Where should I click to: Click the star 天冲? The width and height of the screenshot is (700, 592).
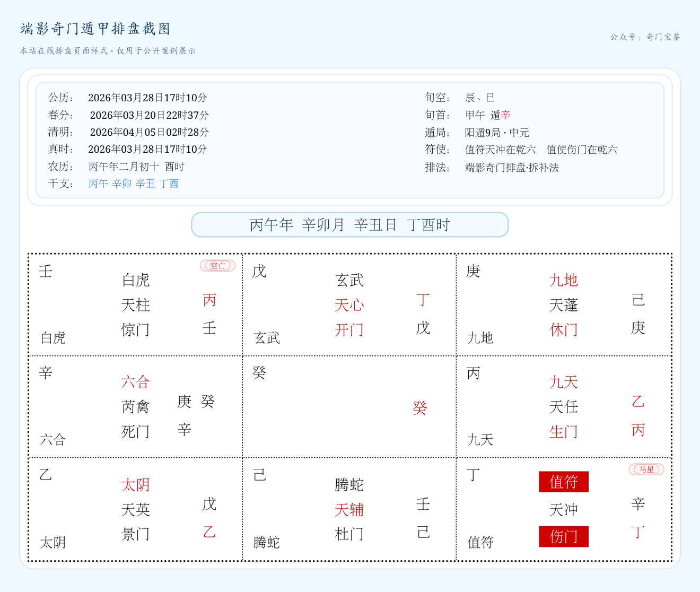[x=564, y=510]
